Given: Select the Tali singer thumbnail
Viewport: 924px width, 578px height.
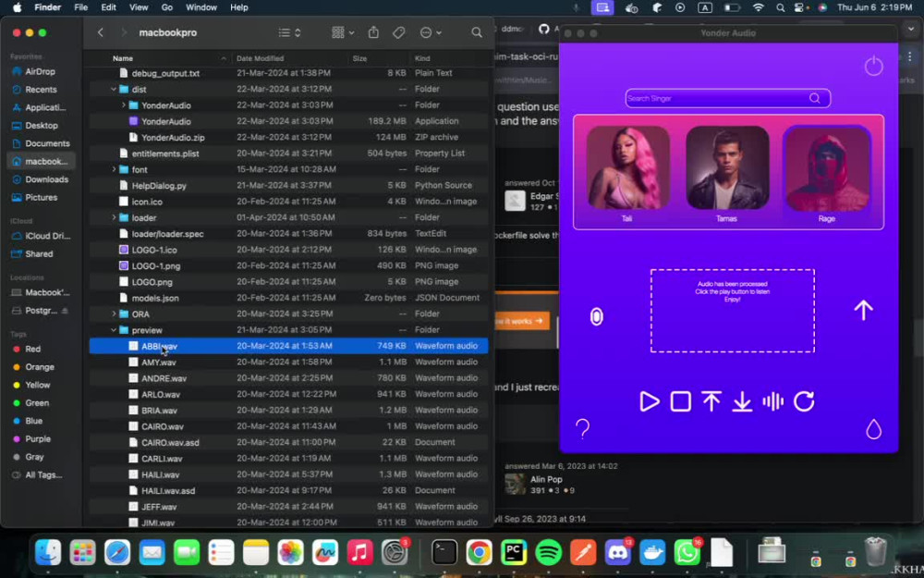Looking at the screenshot, I should [627, 168].
